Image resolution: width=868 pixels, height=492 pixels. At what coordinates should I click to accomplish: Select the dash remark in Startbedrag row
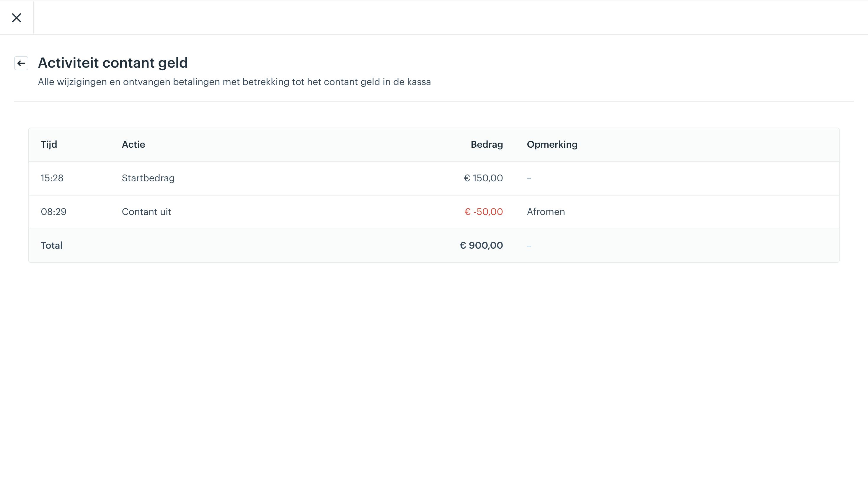point(529,178)
